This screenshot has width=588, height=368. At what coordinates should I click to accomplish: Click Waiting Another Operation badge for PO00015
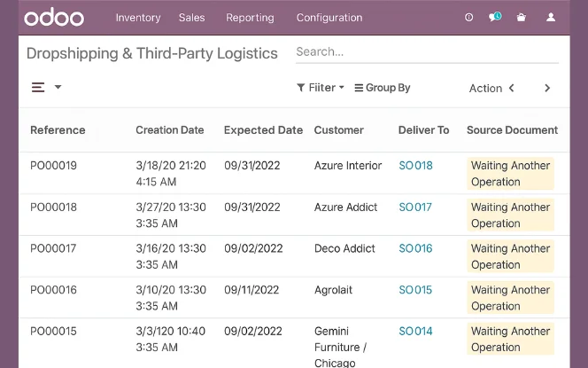[x=510, y=339]
